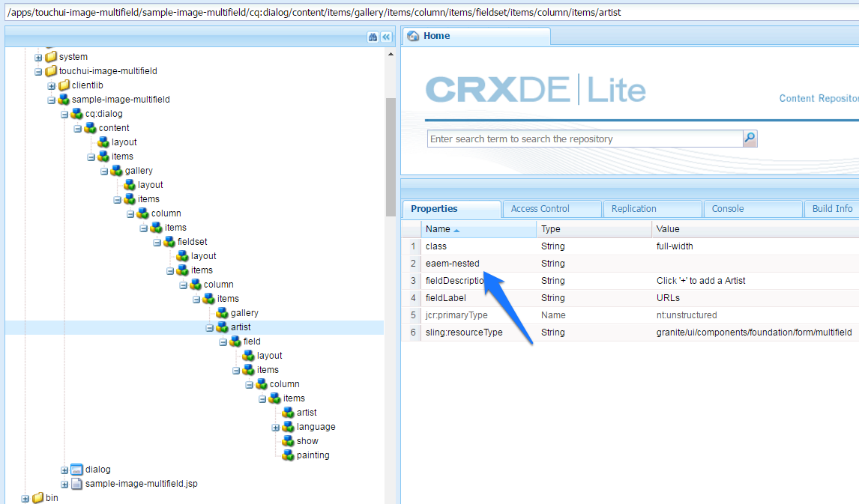Viewport: 859px width, 504px height.
Task: Select the Home tab
Action: tap(477, 35)
